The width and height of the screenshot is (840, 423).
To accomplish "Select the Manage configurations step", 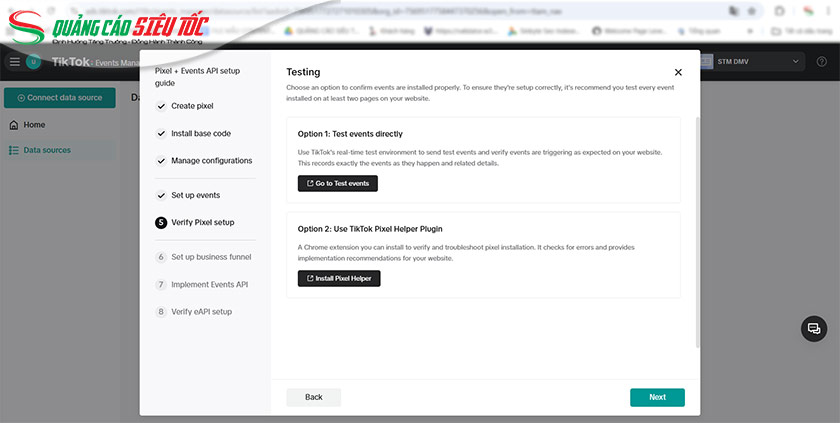I will [x=211, y=161].
